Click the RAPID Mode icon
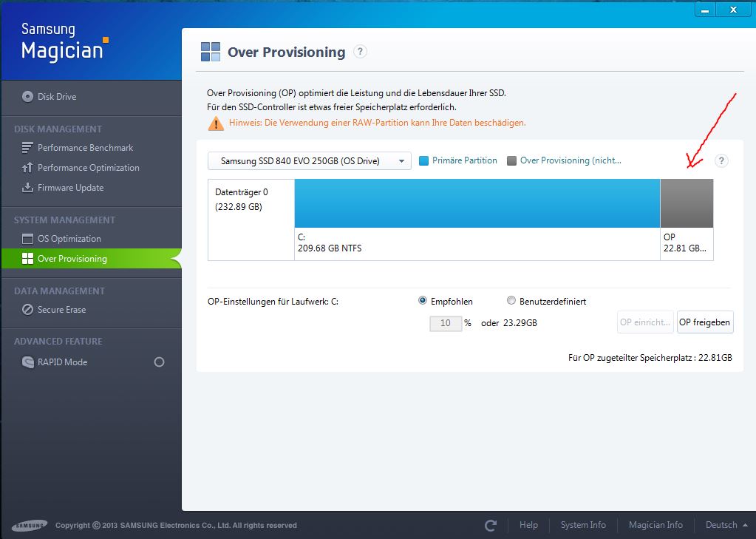Screen dimensions: 756x539 27,362
